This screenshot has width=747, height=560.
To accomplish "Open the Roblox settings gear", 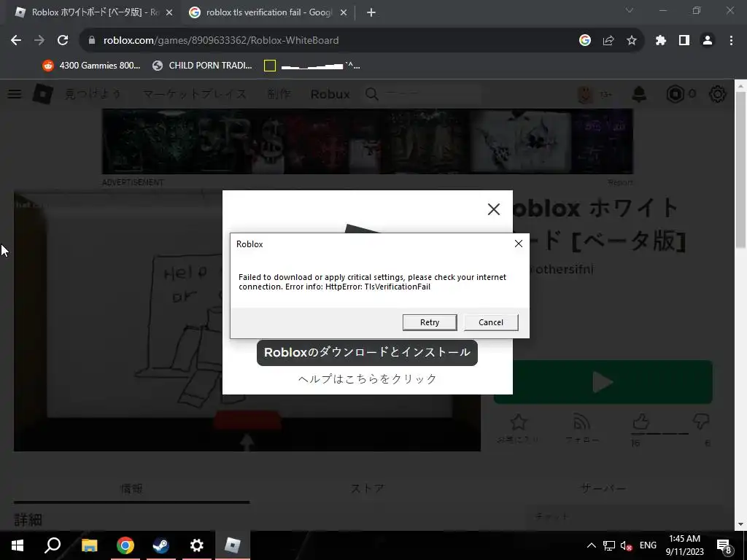I will pyautogui.click(x=718, y=94).
